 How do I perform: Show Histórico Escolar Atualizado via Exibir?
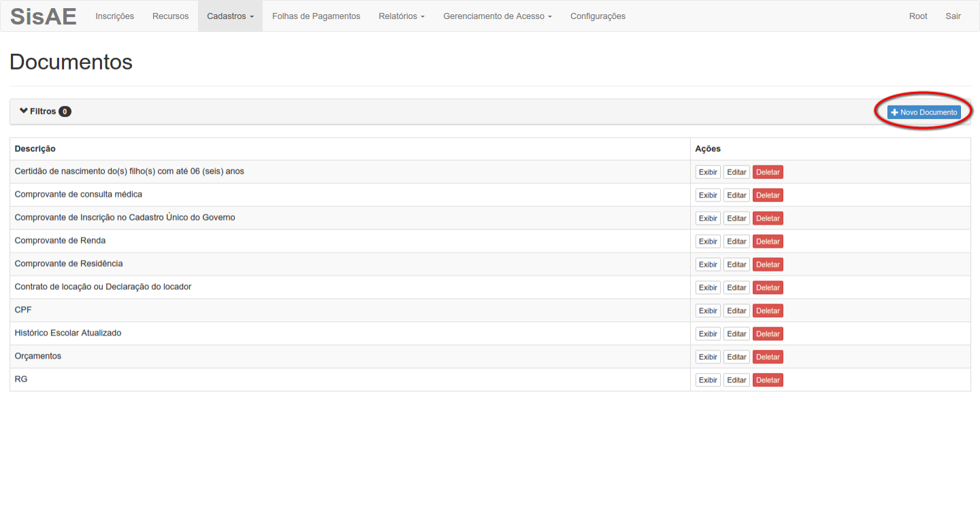(x=708, y=334)
